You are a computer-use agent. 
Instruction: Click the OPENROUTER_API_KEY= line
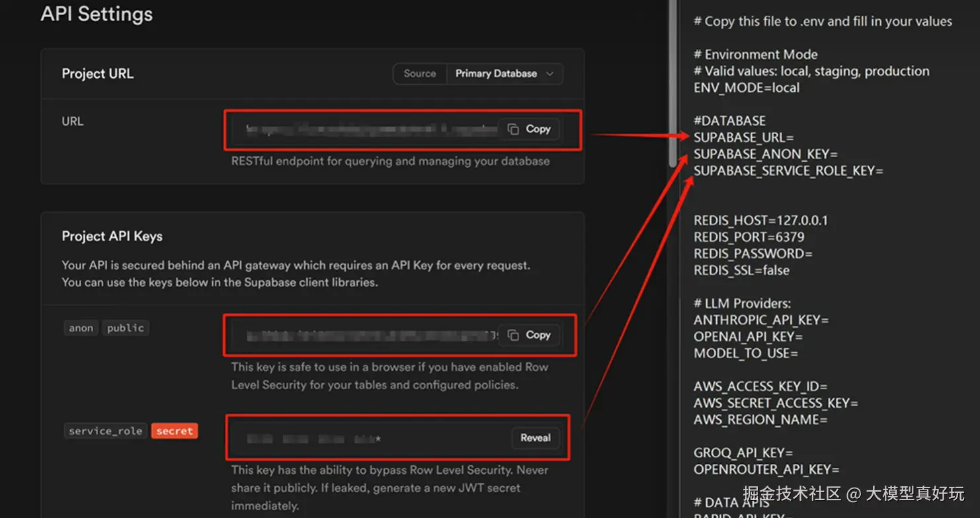(766, 470)
